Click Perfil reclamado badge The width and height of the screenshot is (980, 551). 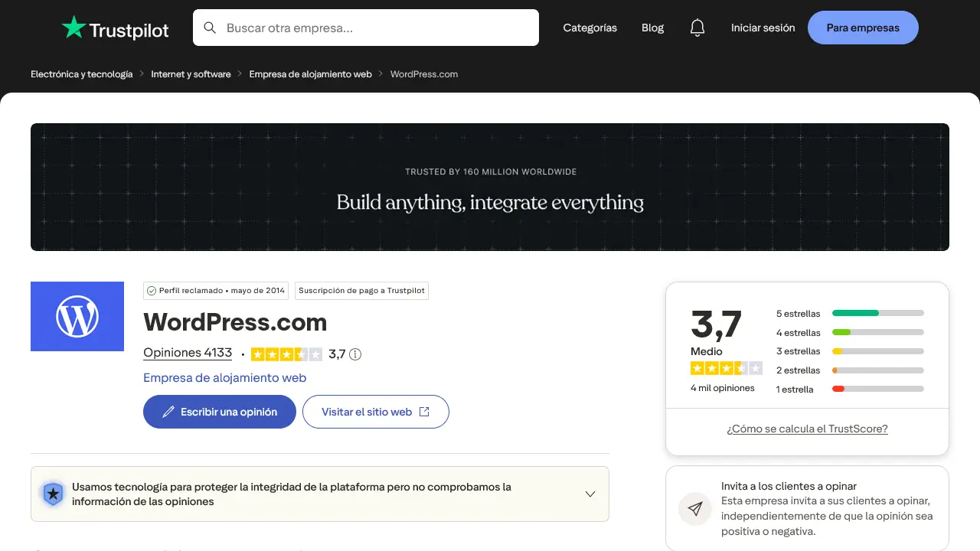click(x=216, y=291)
